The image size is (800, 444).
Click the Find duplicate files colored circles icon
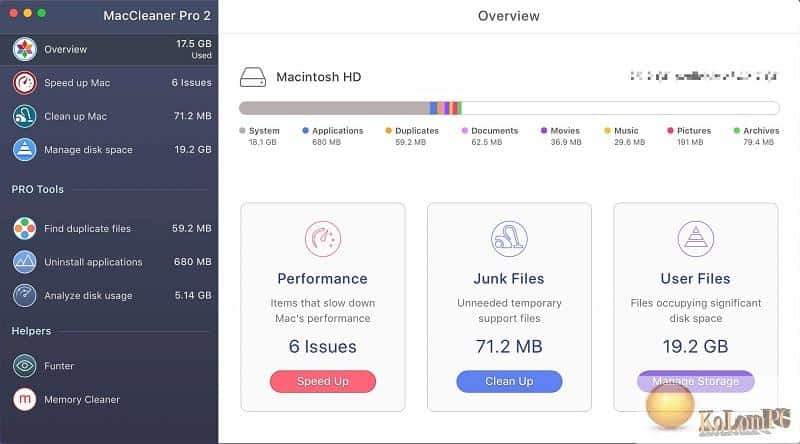pos(24,228)
